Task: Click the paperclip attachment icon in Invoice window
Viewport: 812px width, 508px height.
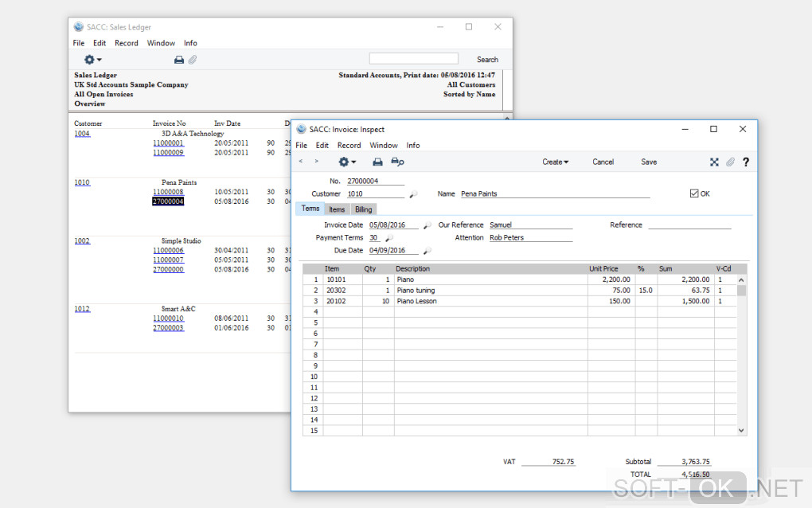Action: pos(730,162)
